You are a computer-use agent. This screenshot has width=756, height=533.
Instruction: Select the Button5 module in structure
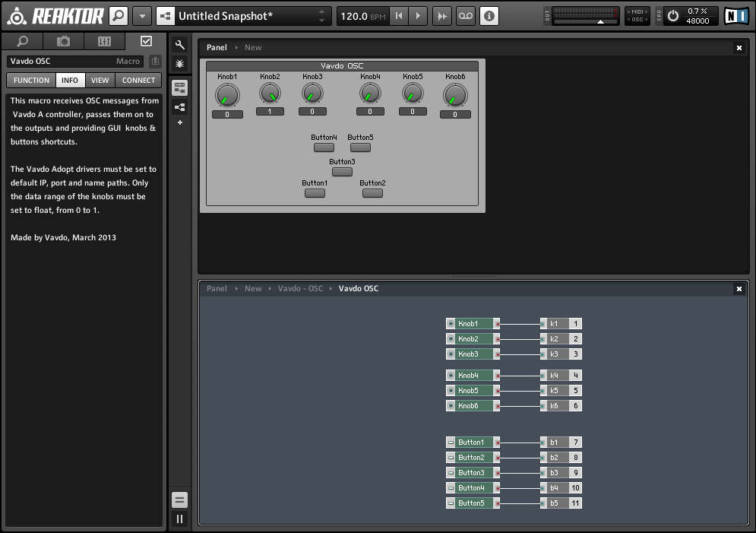tap(473, 503)
